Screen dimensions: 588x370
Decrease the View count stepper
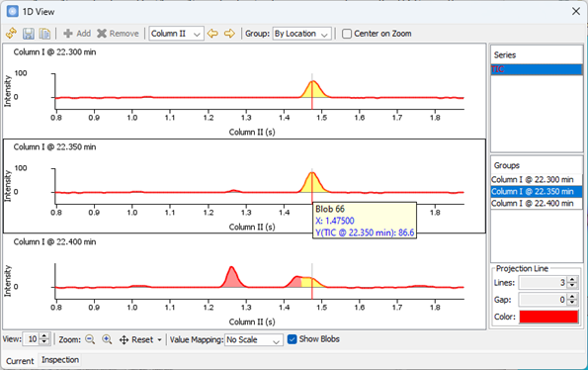point(44,342)
